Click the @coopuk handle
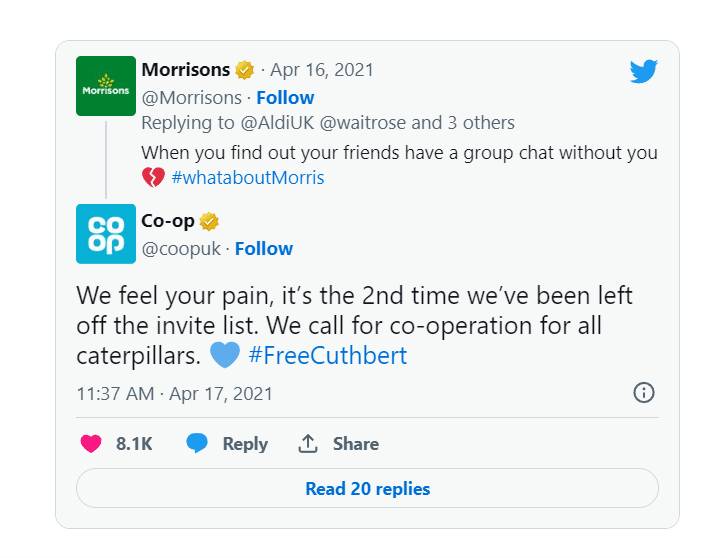727x558 pixels. point(180,248)
